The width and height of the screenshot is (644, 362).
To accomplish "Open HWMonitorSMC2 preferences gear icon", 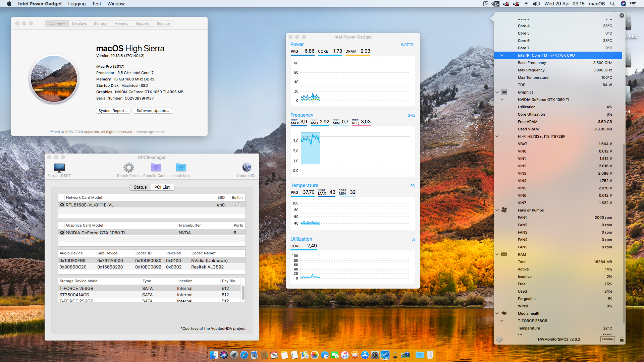I will tap(499, 339).
